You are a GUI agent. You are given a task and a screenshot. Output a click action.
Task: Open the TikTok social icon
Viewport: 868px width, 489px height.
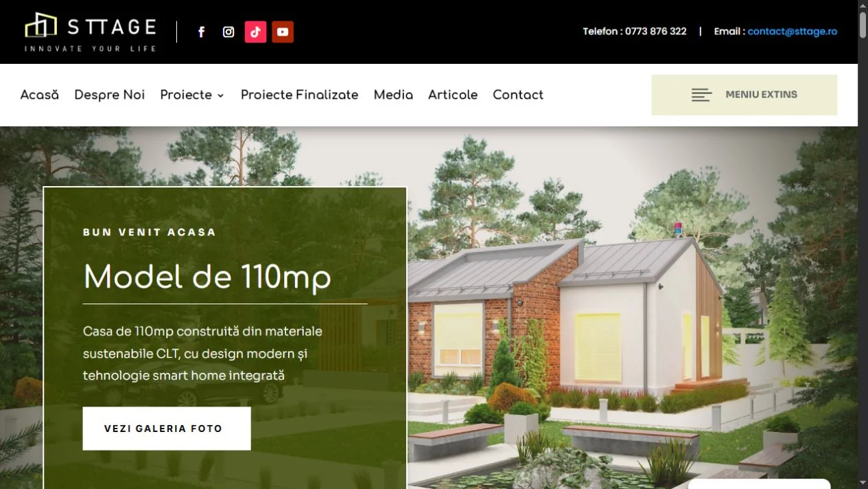point(255,32)
